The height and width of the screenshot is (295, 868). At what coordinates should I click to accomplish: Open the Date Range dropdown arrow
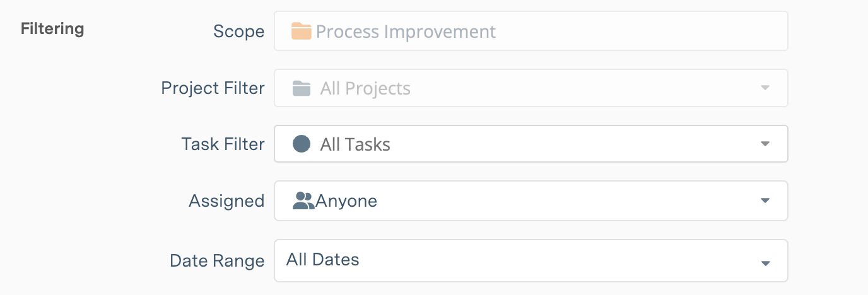[765, 263]
